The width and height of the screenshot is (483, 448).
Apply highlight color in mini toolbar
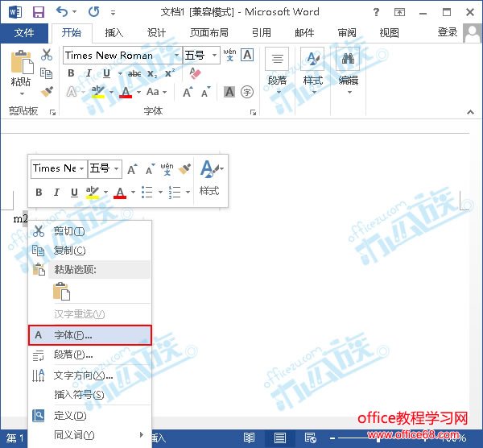(x=93, y=192)
